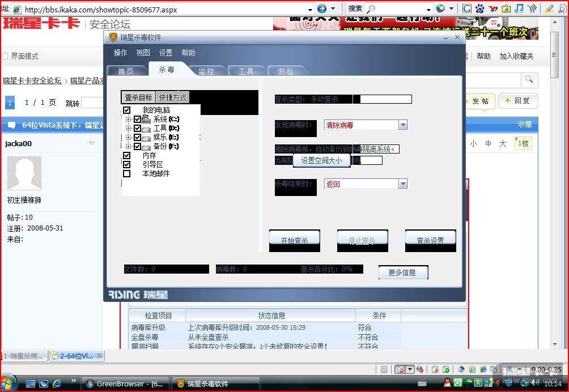569x392 pixels.
Task: Click the Rising tiger icon in the title bar
Action: (113, 37)
